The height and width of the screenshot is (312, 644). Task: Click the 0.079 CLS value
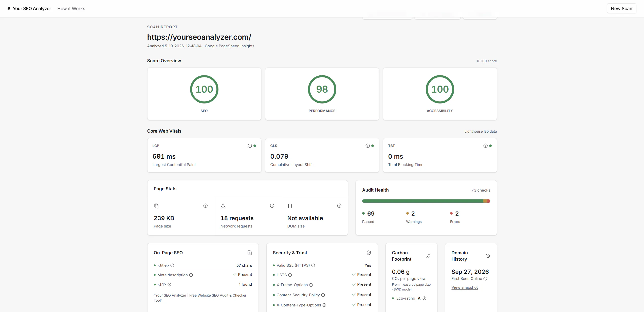[x=279, y=156]
